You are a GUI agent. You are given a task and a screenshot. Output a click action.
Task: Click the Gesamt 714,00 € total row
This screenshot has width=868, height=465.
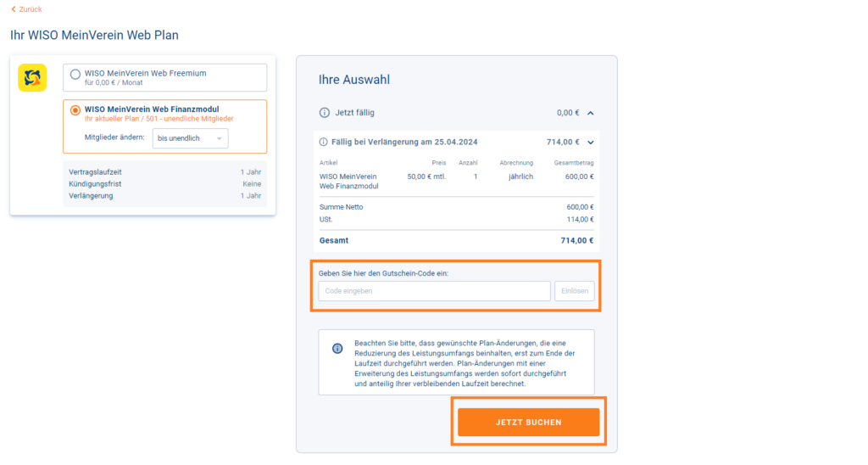click(x=456, y=240)
